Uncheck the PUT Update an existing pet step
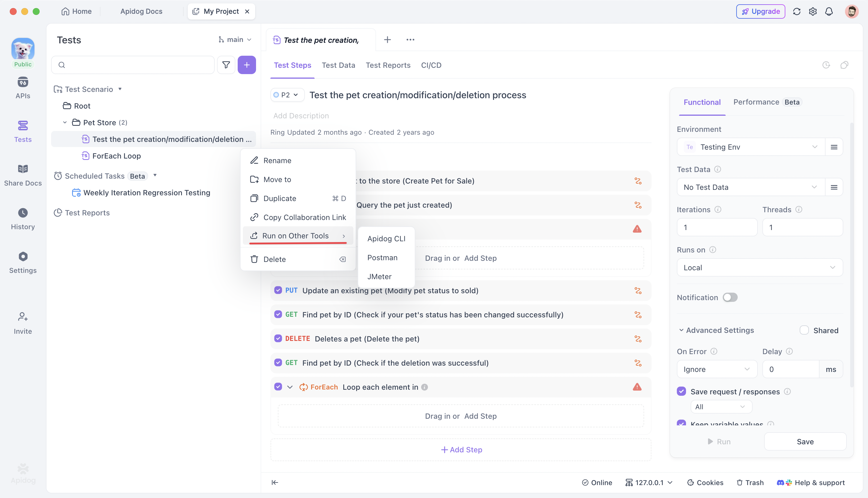The width and height of the screenshot is (868, 498). coord(278,290)
